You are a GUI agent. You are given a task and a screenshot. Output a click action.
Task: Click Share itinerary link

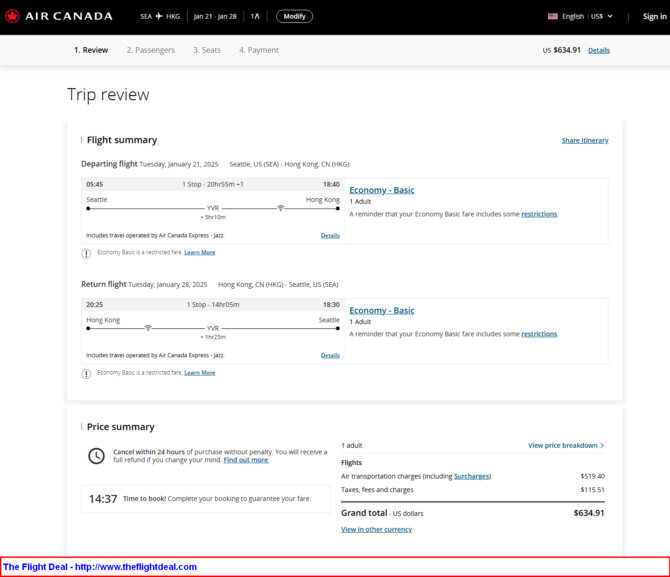point(585,140)
